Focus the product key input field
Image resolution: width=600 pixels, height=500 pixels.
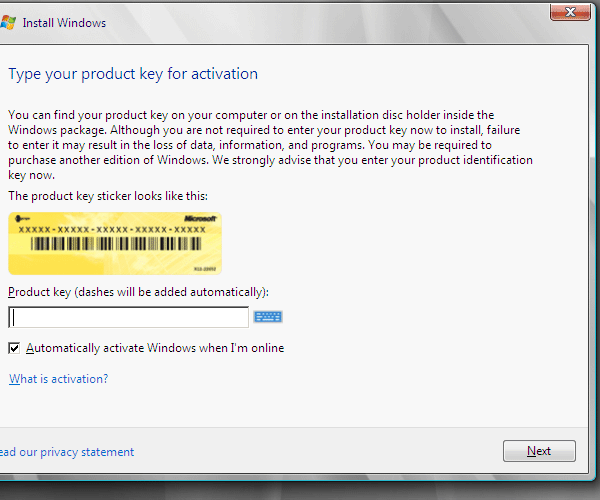(129, 317)
